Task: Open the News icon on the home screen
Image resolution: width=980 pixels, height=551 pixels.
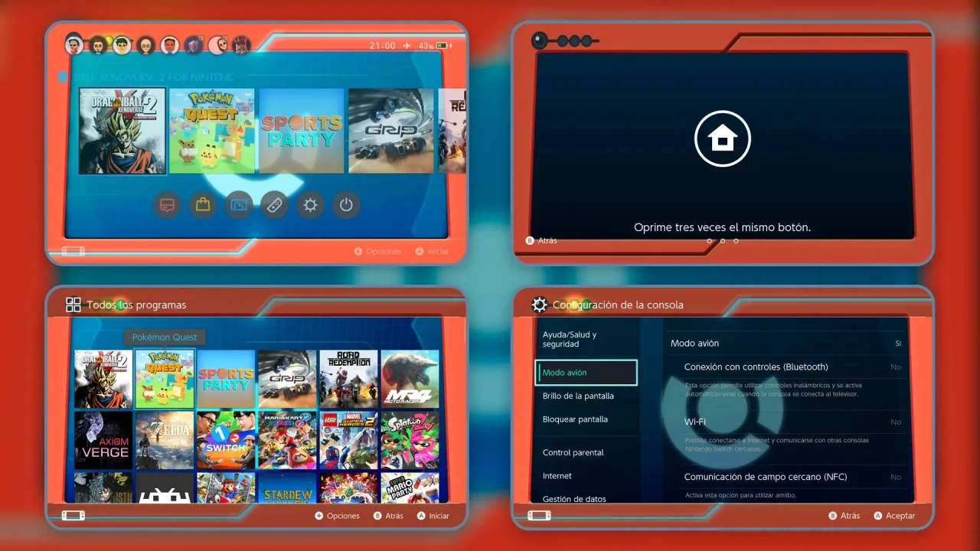Action: pyautogui.click(x=167, y=205)
